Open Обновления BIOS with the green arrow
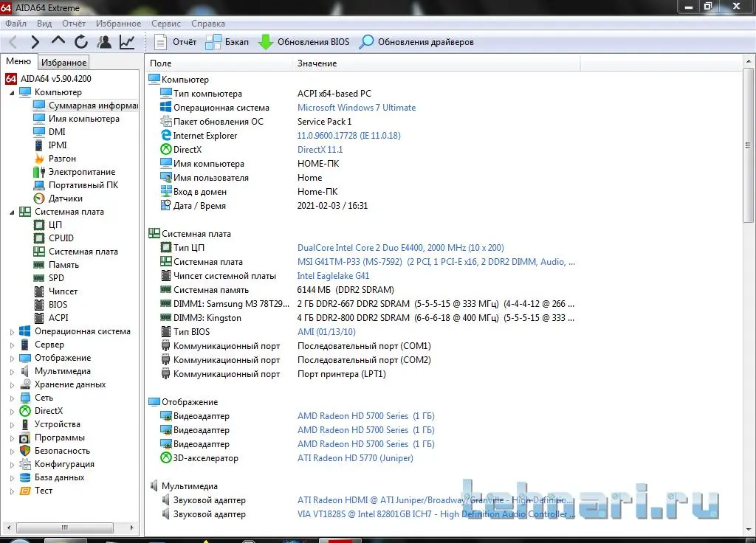Image resolution: width=756 pixels, height=543 pixels. pyautogui.click(x=303, y=42)
